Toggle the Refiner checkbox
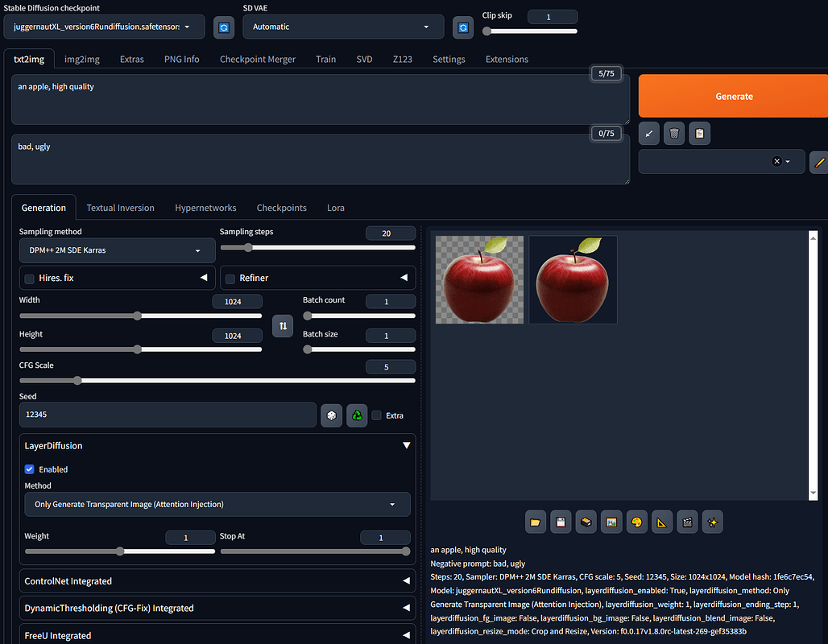 230,279
